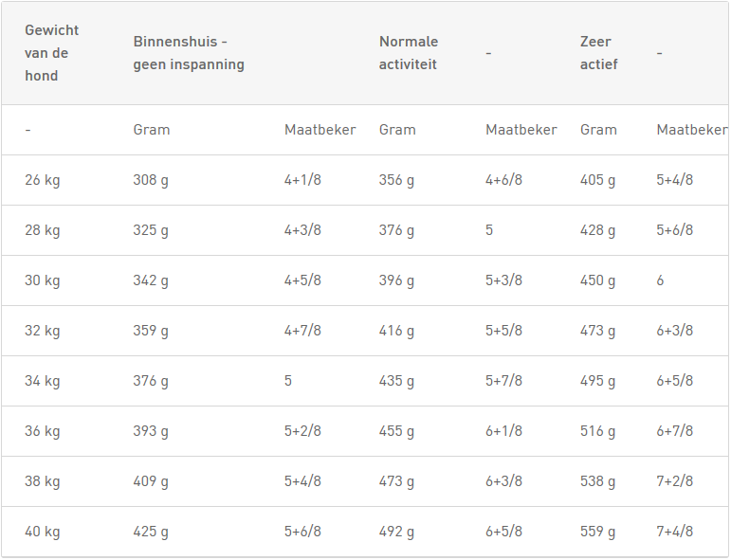Click the 396 g cell
Viewport: 731px width, 560px height.
pos(396,280)
